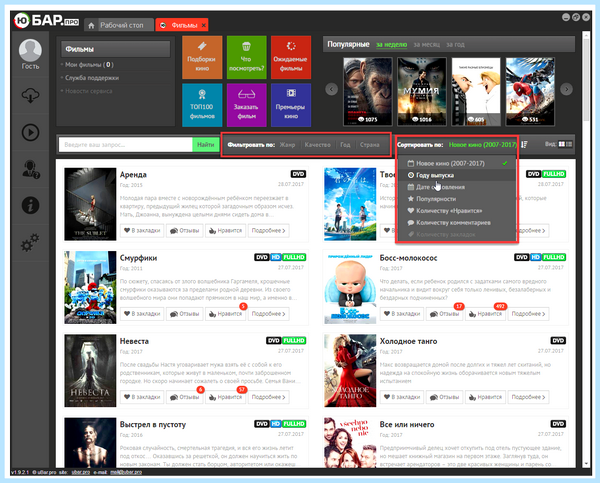Open the Жанр filter dropdown

(287, 145)
